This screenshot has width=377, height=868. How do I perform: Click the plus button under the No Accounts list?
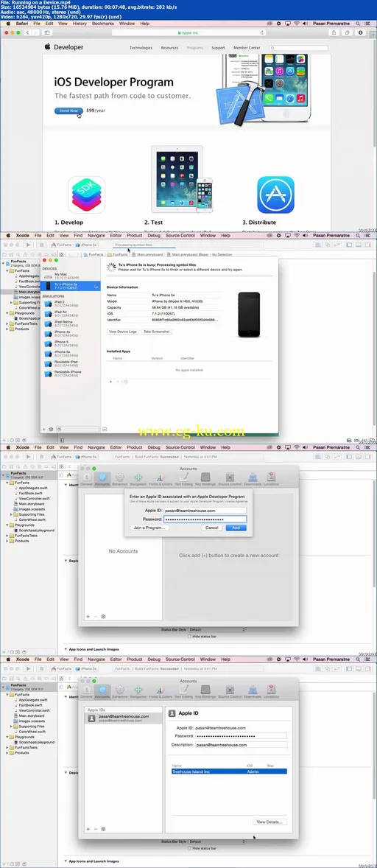tap(88, 616)
